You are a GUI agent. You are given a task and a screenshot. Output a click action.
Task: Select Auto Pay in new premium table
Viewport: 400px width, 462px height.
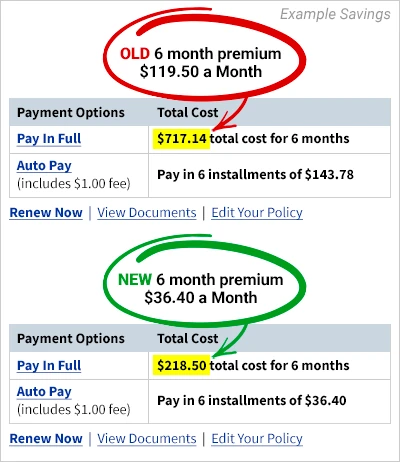click(44, 392)
